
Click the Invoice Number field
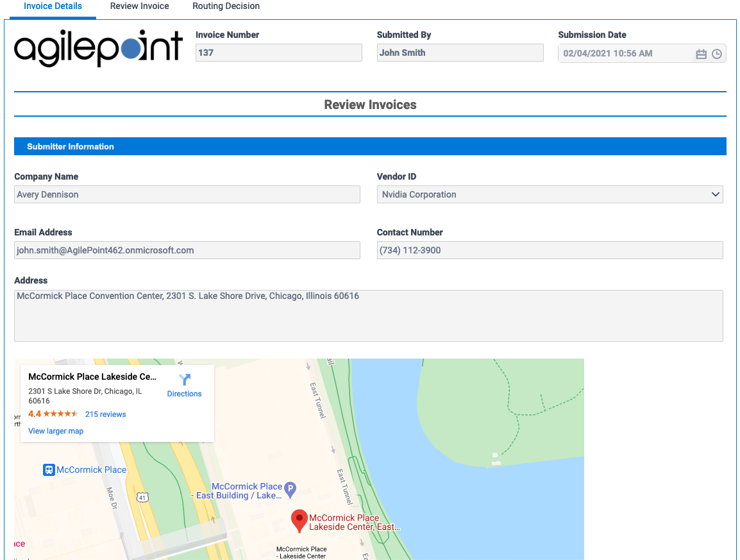click(x=279, y=53)
